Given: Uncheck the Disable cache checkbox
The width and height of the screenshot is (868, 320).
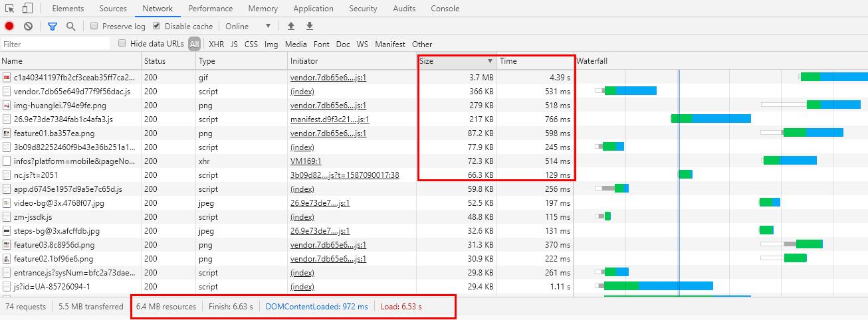Looking at the screenshot, I should (x=157, y=27).
